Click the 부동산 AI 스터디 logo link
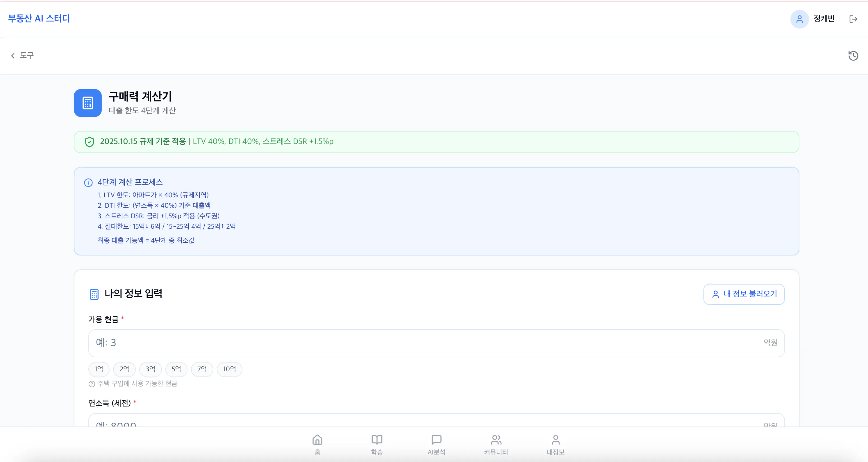868x462 pixels. tap(39, 19)
